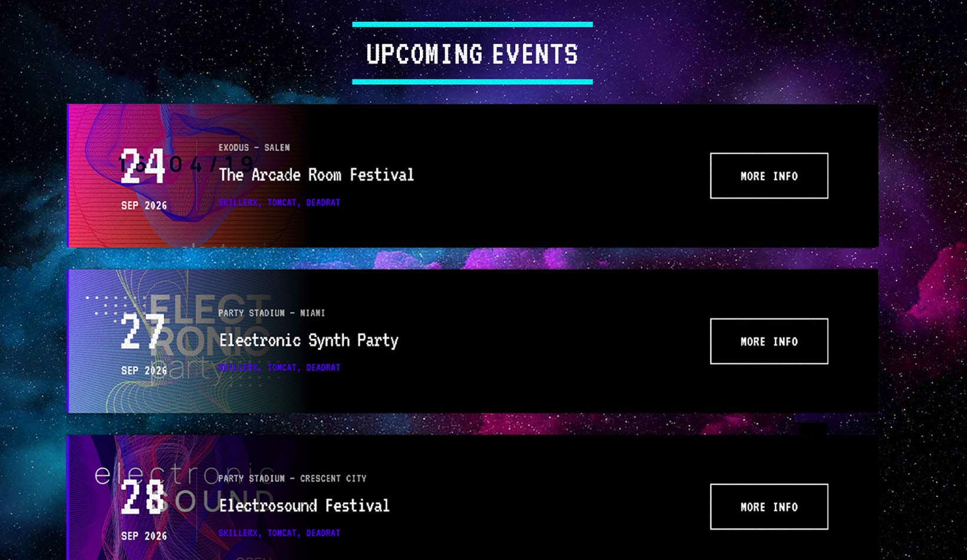967x560 pixels.
Task: Click the 24 SEP 2026 date thumbnail
Action: [143, 176]
